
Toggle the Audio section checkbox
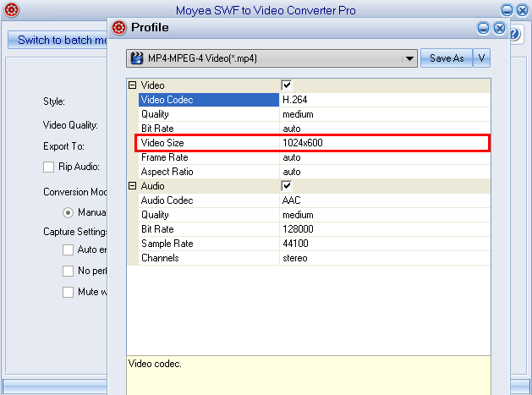287,186
